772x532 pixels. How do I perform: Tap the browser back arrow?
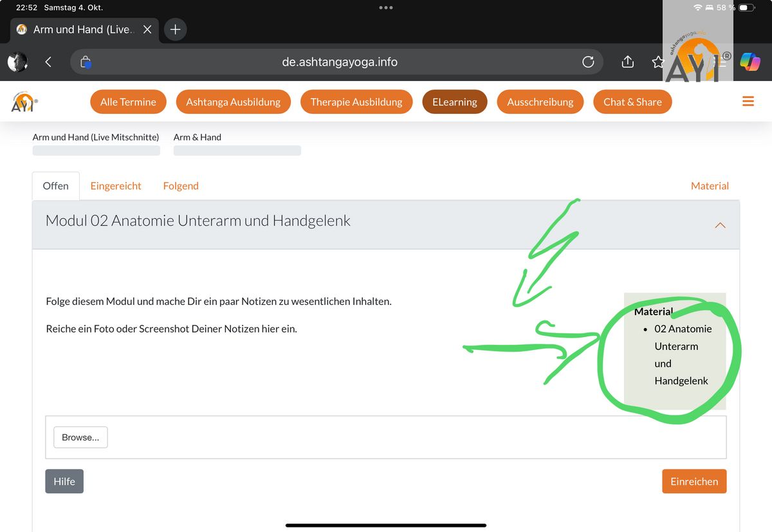(48, 62)
